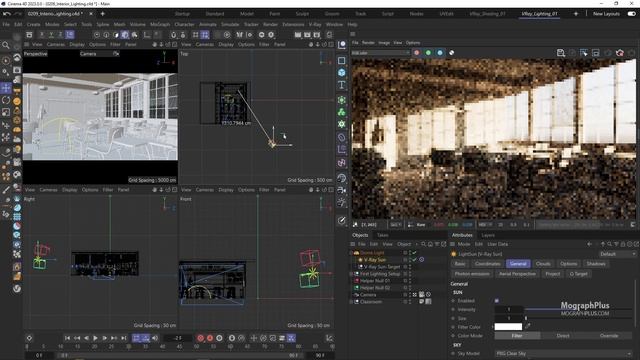Click the Cube primitive icon
This screenshot has height=360, width=640.
(342, 72)
